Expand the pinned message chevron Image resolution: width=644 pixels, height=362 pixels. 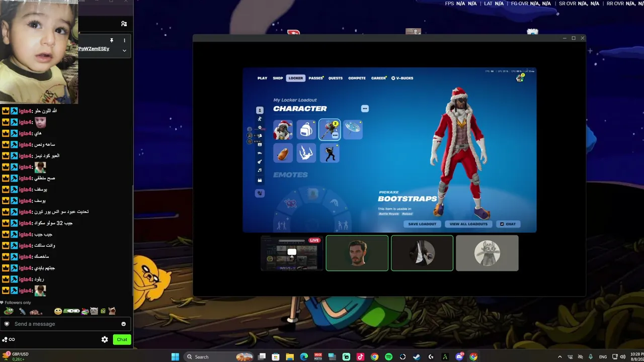coord(124,50)
